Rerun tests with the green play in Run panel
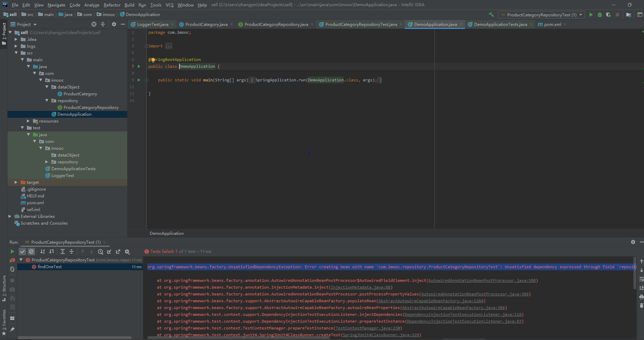 12,252
